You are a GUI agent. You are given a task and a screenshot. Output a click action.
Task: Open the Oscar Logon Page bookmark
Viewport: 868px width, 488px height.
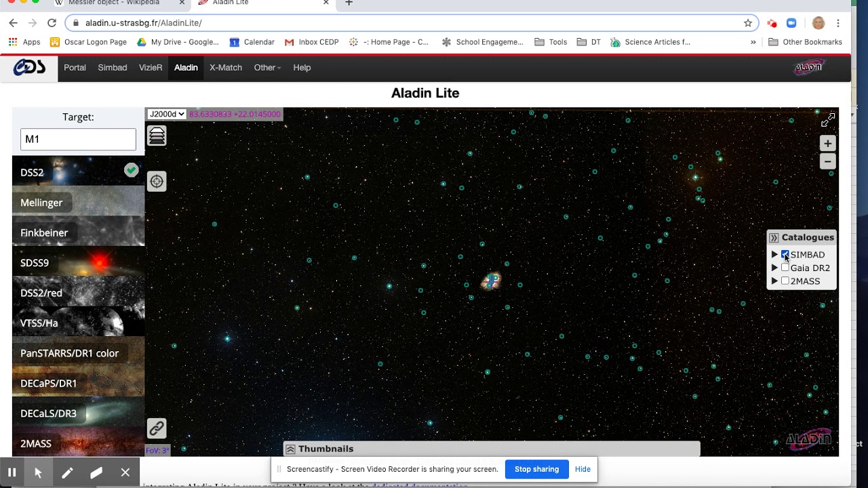pyautogui.click(x=88, y=42)
